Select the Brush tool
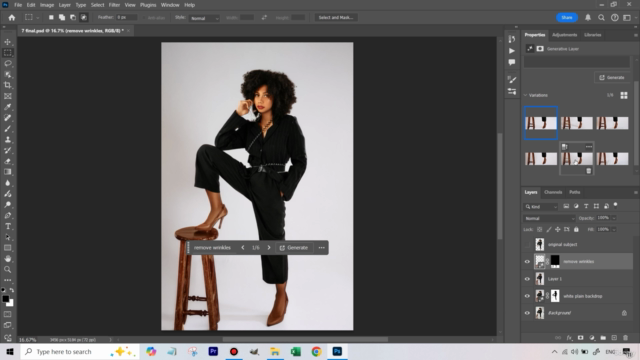 click(x=8, y=129)
